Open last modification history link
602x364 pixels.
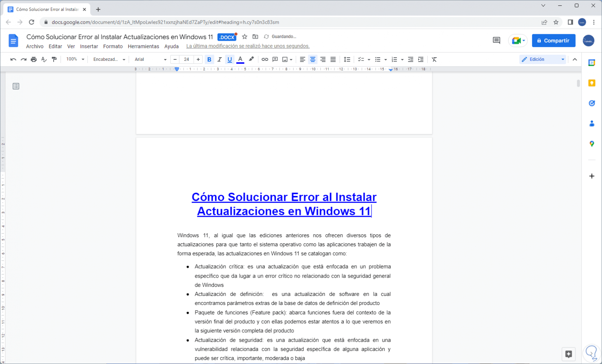(x=248, y=46)
